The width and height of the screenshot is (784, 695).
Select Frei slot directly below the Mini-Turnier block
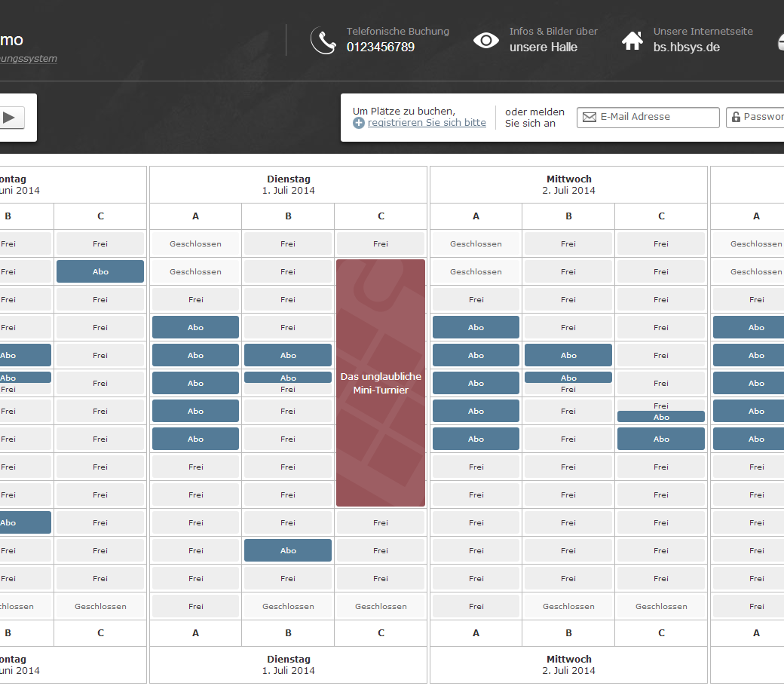(x=381, y=522)
